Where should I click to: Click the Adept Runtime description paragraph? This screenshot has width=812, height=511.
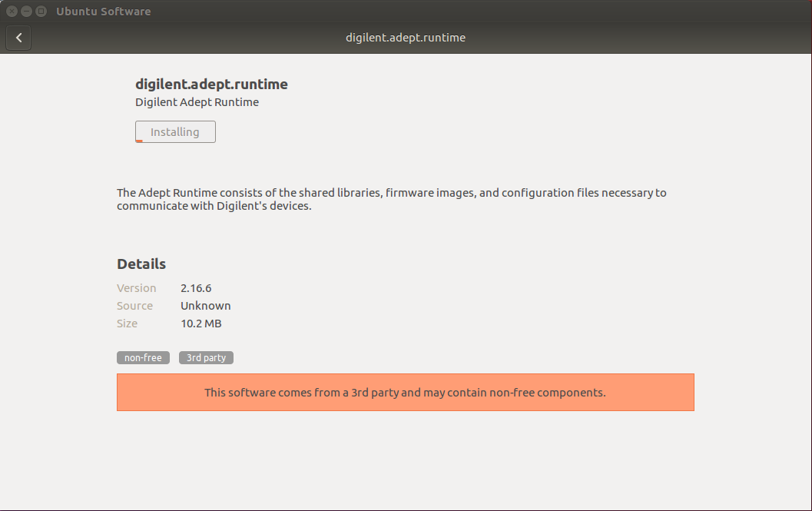392,199
